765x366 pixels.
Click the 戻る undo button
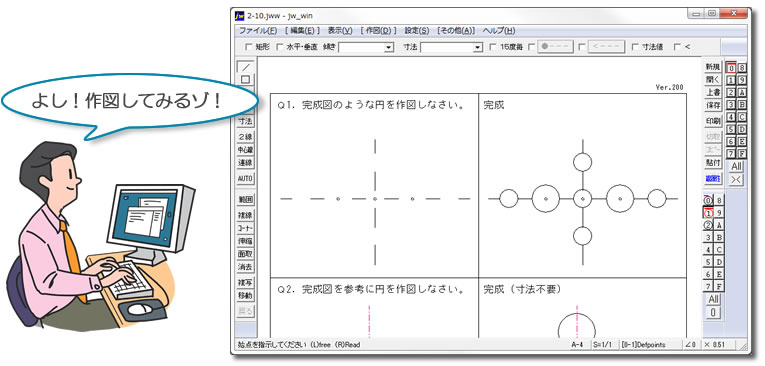[245, 311]
